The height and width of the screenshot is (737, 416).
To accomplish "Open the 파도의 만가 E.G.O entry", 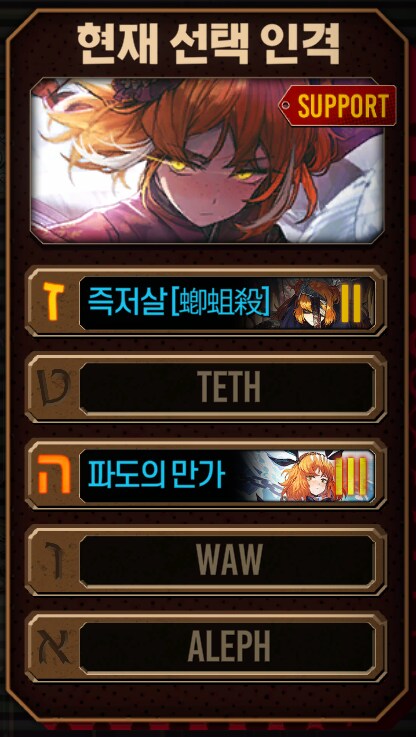I will [228, 476].
